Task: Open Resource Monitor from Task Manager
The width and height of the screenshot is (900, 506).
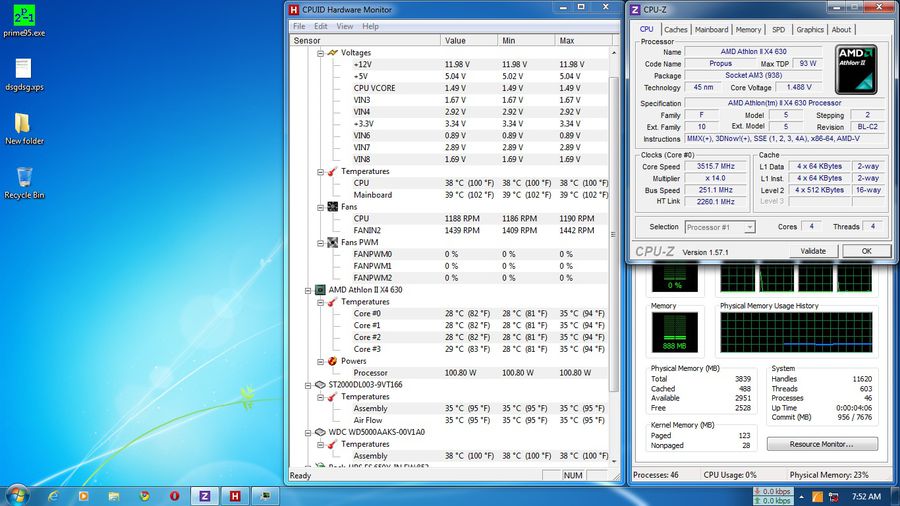Action: point(821,444)
